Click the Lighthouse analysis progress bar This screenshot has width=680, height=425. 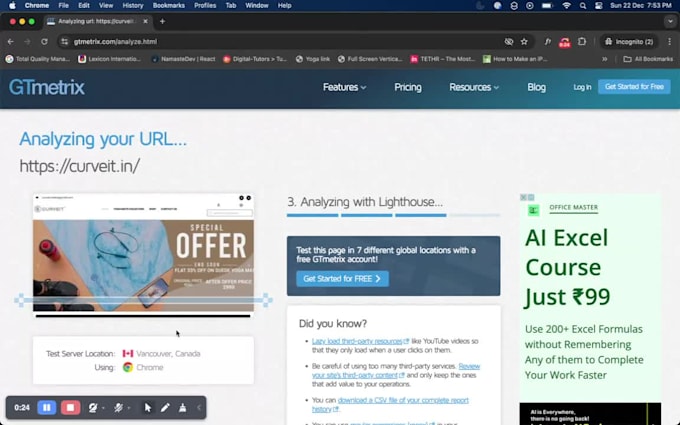coord(393,215)
